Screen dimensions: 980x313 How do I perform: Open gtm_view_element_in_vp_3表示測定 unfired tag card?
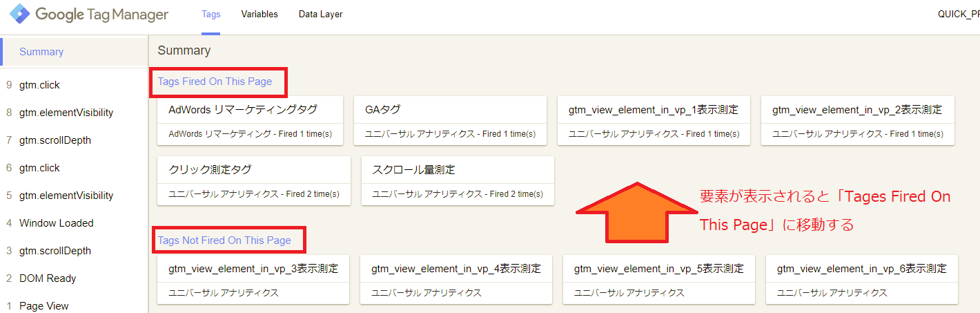tap(253, 280)
